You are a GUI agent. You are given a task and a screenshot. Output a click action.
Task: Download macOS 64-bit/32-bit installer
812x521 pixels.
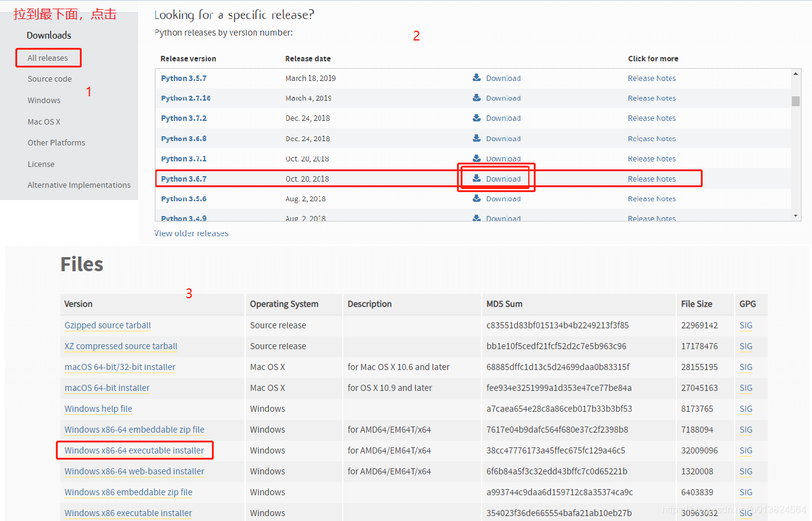(x=120, y=367)
